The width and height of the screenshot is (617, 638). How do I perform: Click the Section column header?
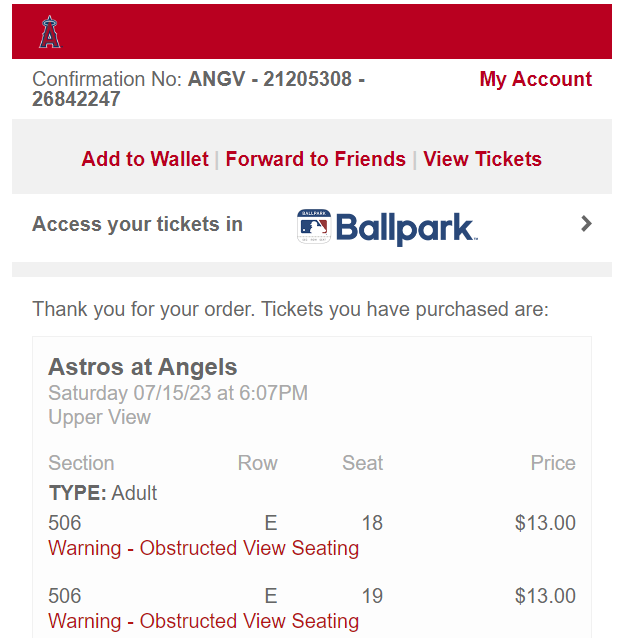(x=81, y=463)
